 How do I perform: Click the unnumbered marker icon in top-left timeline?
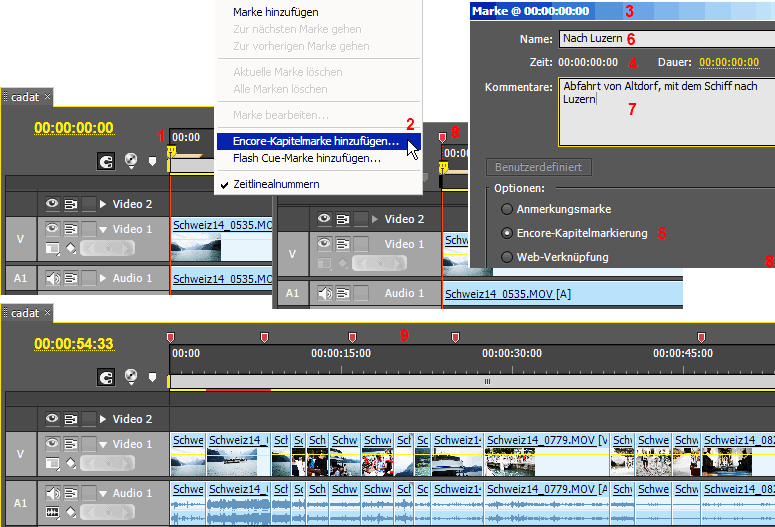(x=152, y=161)
